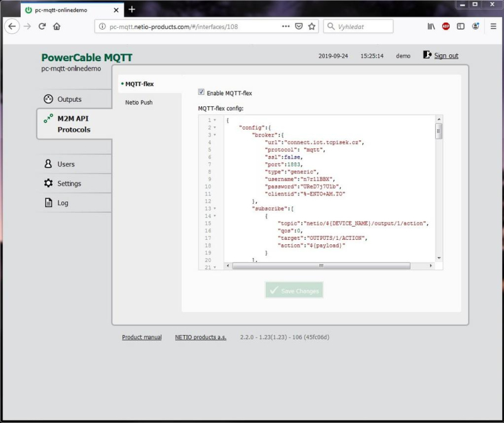
Task: Open the Library toolbar icon
Action: click(x=431, y=26)
